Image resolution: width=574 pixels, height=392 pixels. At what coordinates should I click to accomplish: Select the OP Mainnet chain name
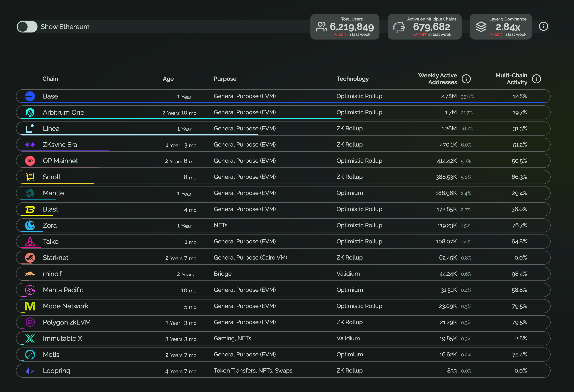(x=60, y=161)
